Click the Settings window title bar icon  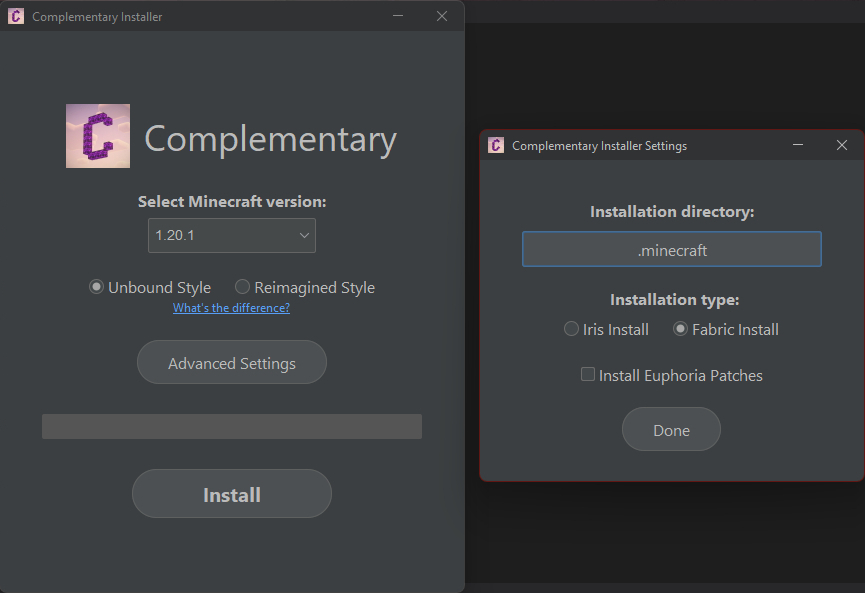tap(496, 145)
